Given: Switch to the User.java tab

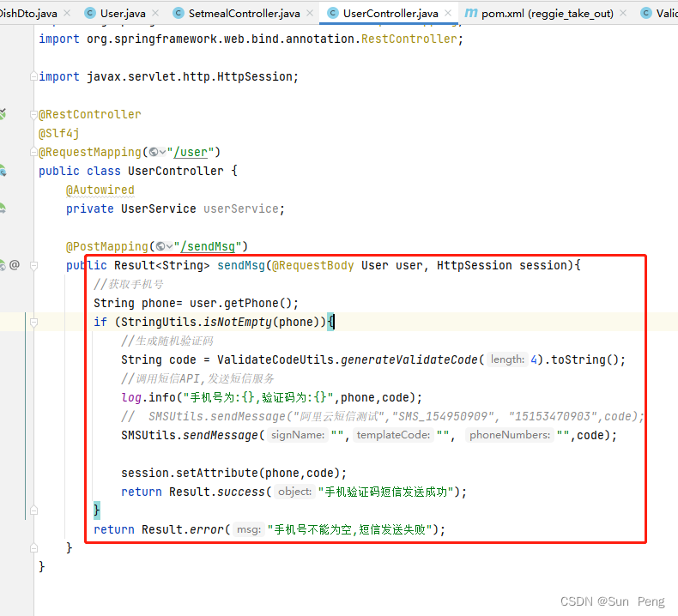Looking at the screenshot, I should point(123,14).
